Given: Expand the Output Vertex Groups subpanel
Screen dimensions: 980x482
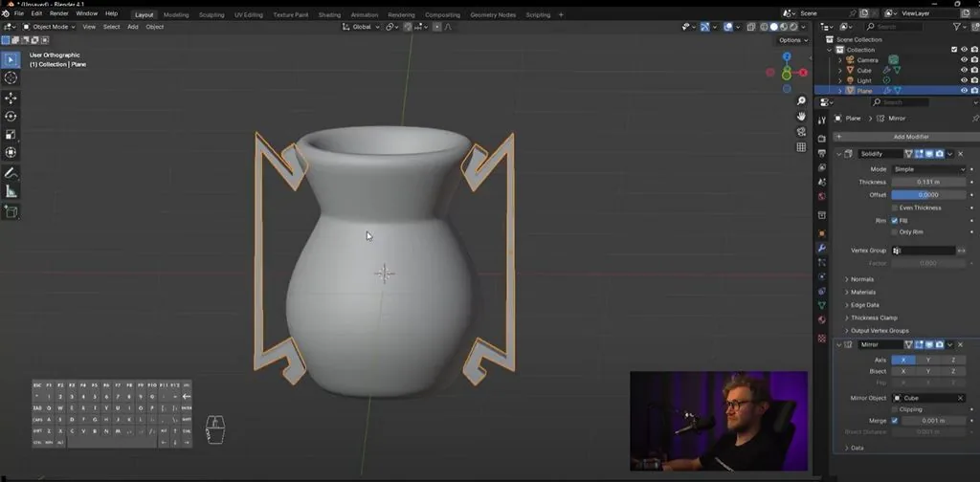Looking at the screenshot, I should coord(880,331).
